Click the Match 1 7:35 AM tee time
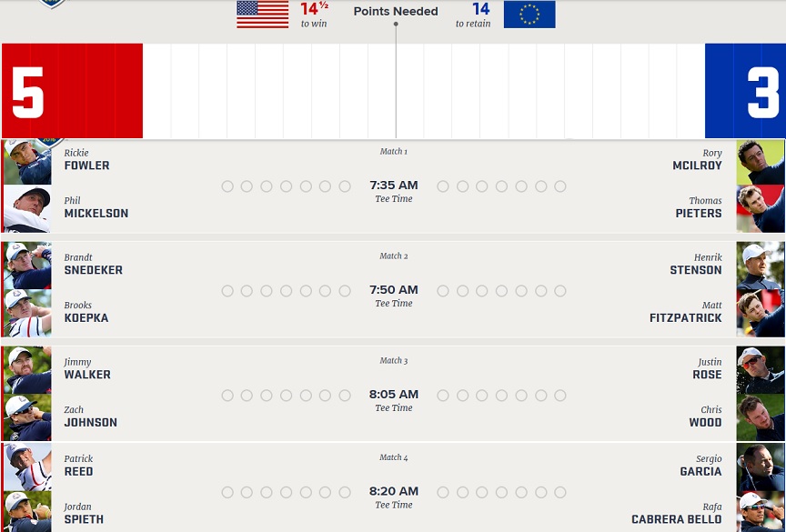 pyautogui.click(x=394, y=186)
